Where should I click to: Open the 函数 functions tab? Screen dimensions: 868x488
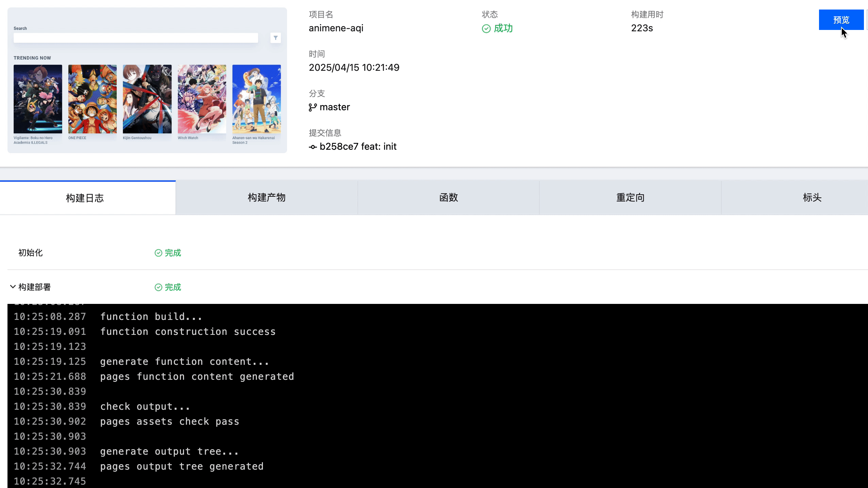pyautogui.click(x=449, y=198)
